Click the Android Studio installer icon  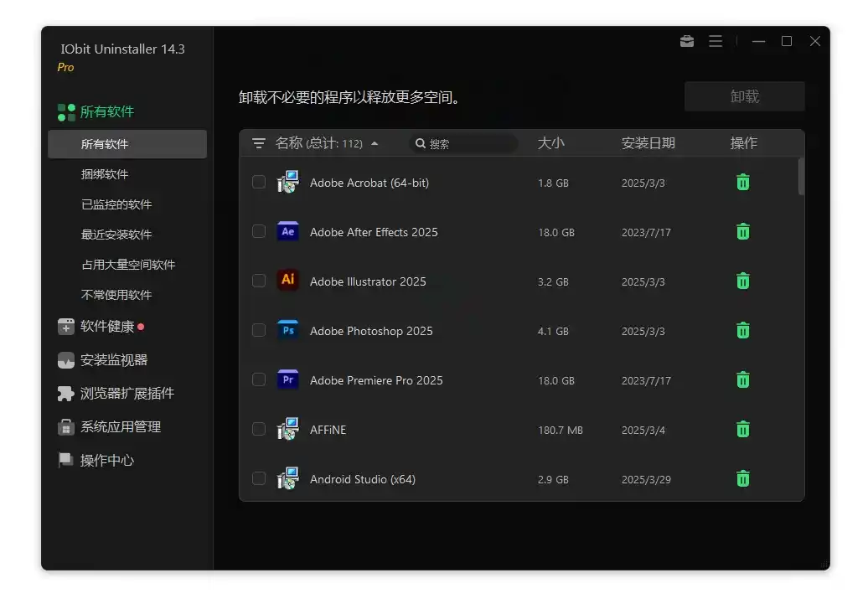288,478
